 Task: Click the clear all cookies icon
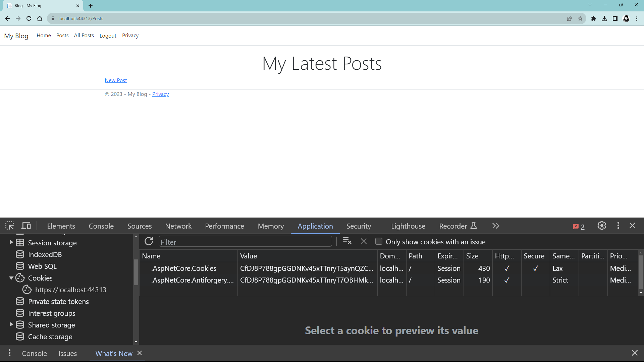347,241
